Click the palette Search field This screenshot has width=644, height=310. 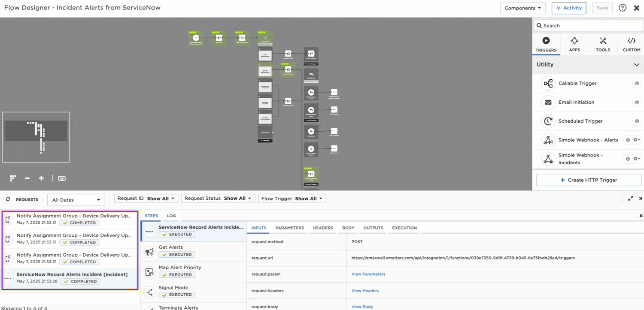[588, 26]
